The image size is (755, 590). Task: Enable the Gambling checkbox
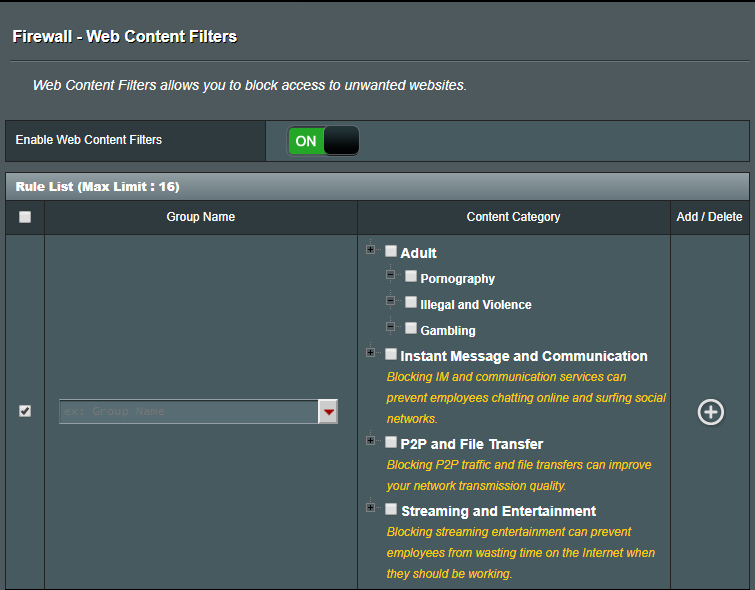411,328
